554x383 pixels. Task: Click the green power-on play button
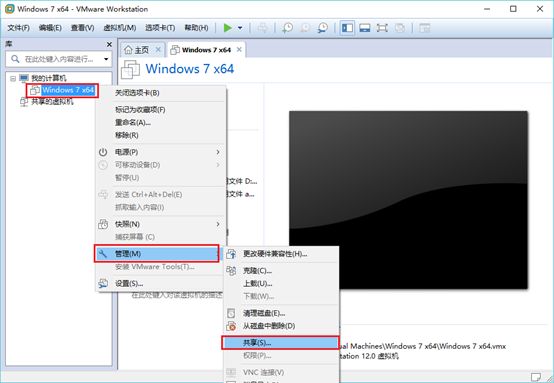(228, 28)
